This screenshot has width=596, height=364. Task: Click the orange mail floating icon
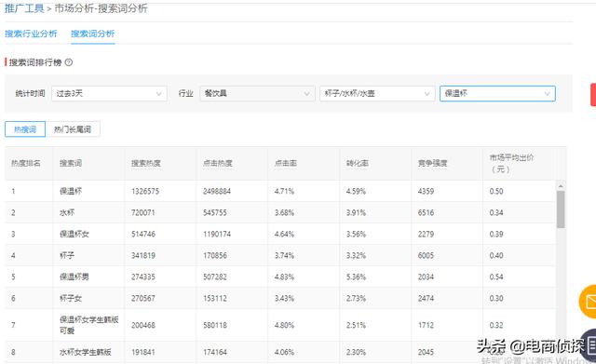(x=589, y=302)
